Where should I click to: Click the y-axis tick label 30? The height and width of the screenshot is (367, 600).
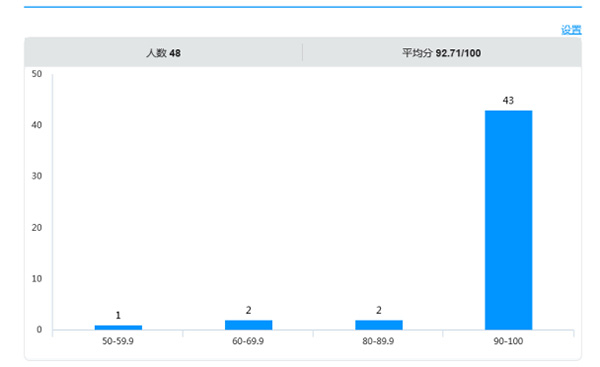(37, 176)
